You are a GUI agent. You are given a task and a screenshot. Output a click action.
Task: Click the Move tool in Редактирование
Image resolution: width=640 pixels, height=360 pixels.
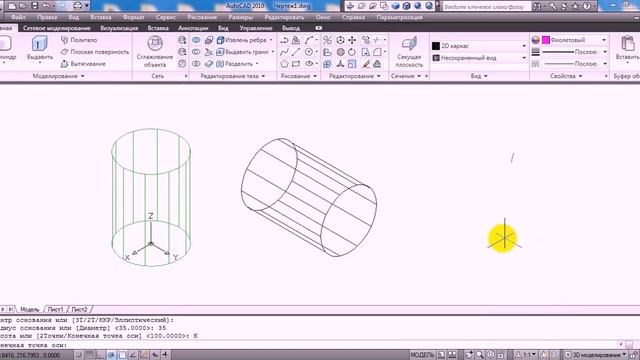pyautogui.click(x=352, y=40)
